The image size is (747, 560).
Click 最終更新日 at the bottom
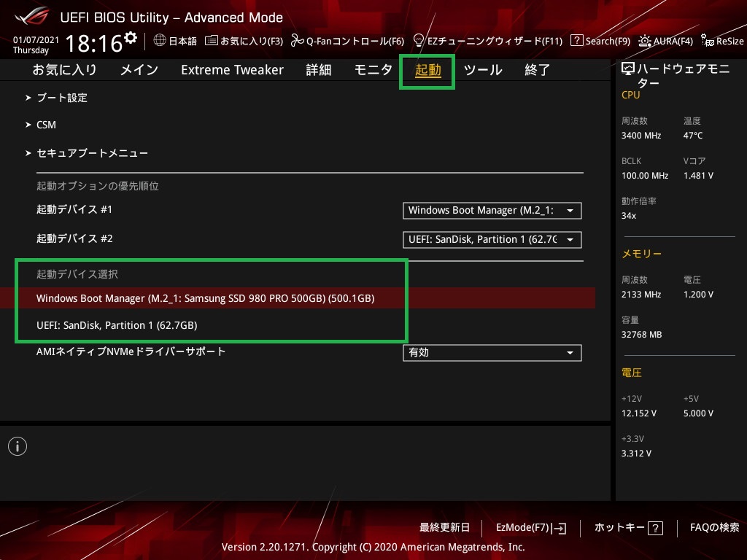click(444, 528)
